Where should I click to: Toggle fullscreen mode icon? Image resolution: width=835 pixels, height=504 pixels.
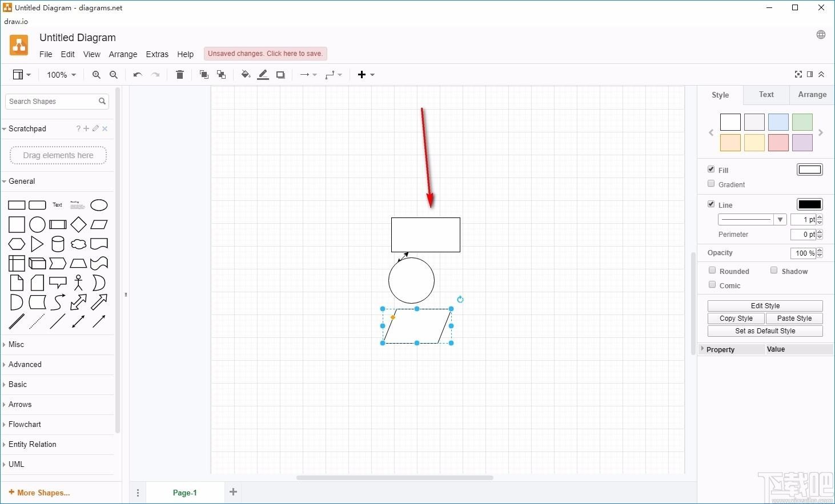click(x=798, y=74)
